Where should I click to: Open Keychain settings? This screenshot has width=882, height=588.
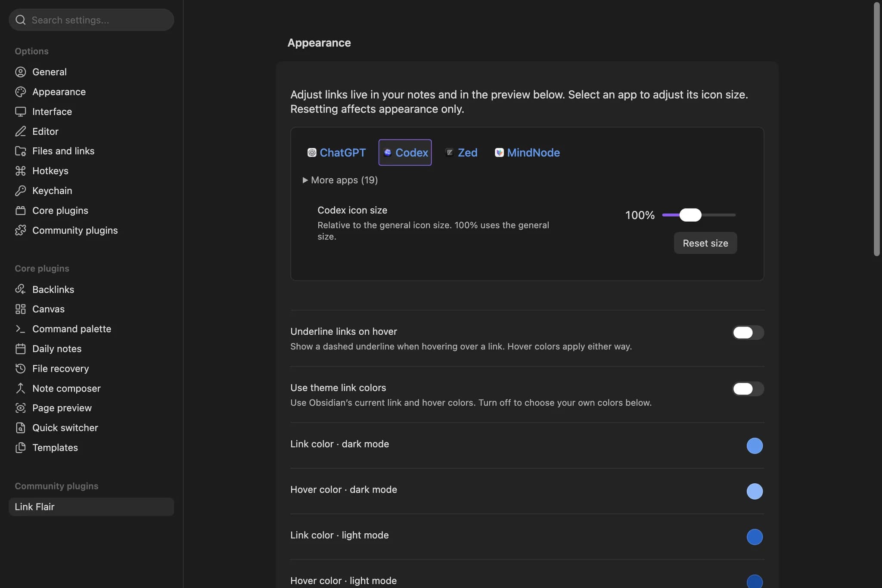[91, 191]
